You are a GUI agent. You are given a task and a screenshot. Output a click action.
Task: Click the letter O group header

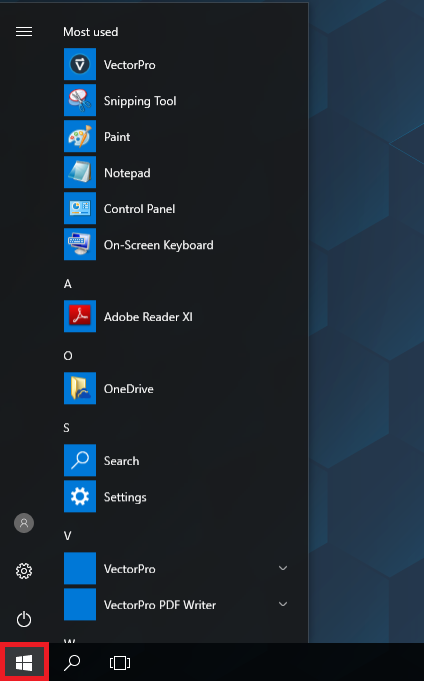68,356
